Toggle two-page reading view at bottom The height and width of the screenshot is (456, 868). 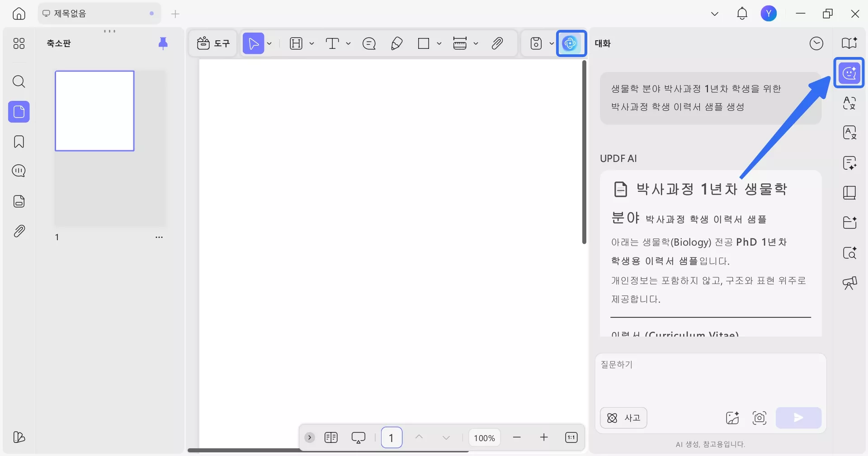click(331, 437)
